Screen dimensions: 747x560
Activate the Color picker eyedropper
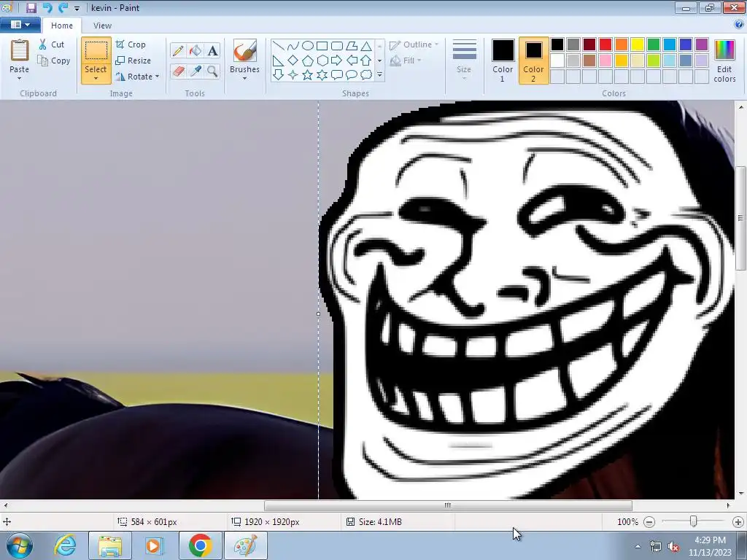click(196, 71)
